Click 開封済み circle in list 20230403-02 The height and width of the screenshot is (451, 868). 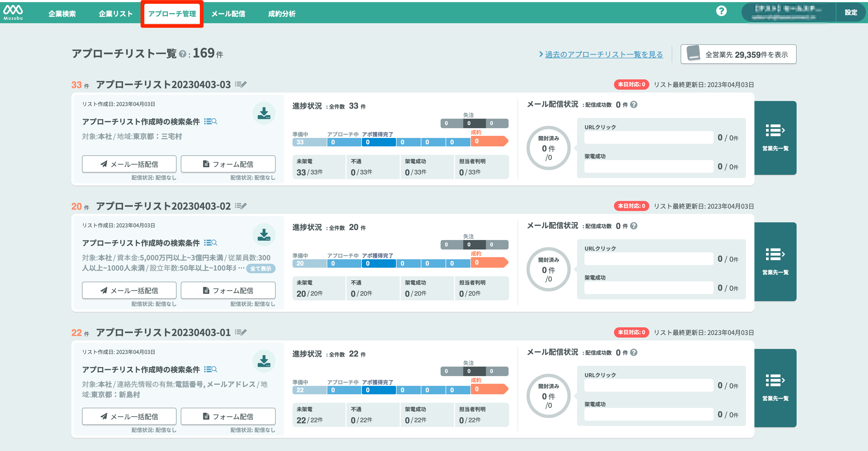coord(548,269)
